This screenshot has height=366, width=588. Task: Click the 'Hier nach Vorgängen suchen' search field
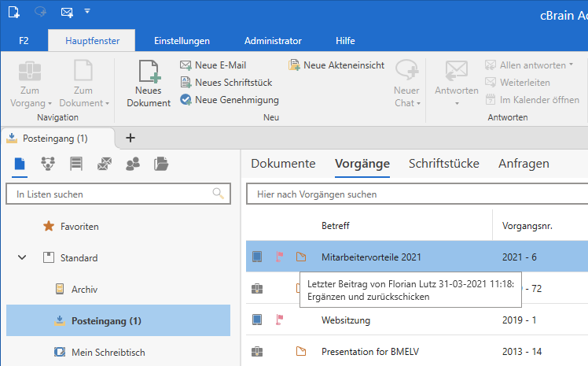pos(417,194)
